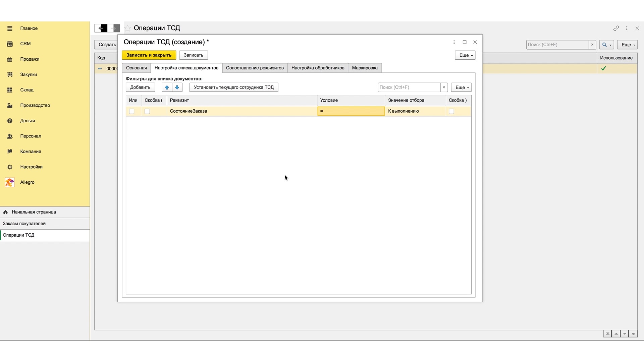Open the Деньги section
The width and height of the screenshot is (644, 362).
28,121
